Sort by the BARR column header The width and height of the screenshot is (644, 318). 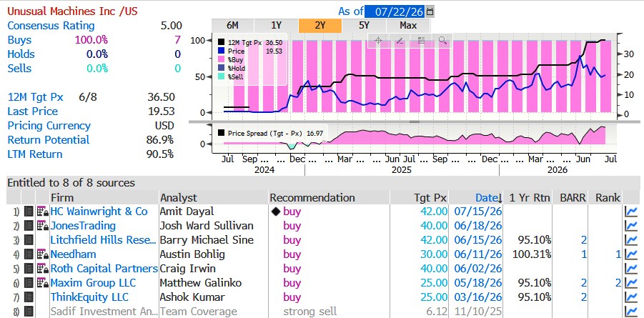point(573,198)
